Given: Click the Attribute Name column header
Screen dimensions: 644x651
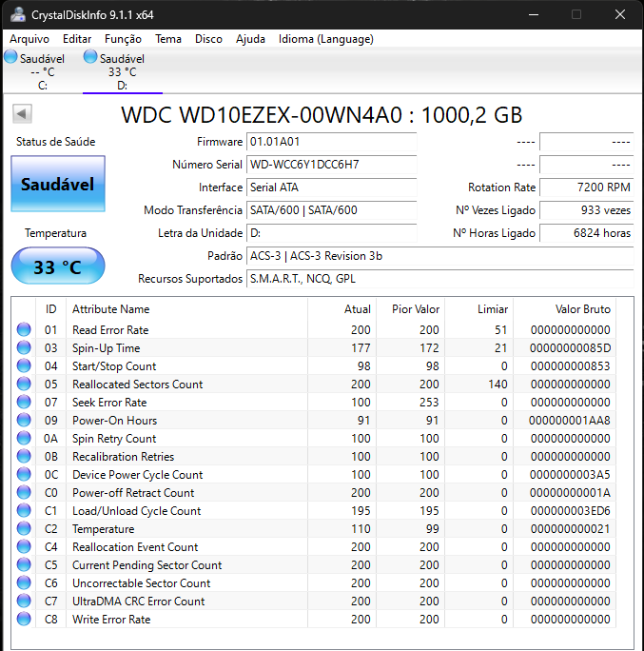Looking at the screenshot, I should 186,309.
